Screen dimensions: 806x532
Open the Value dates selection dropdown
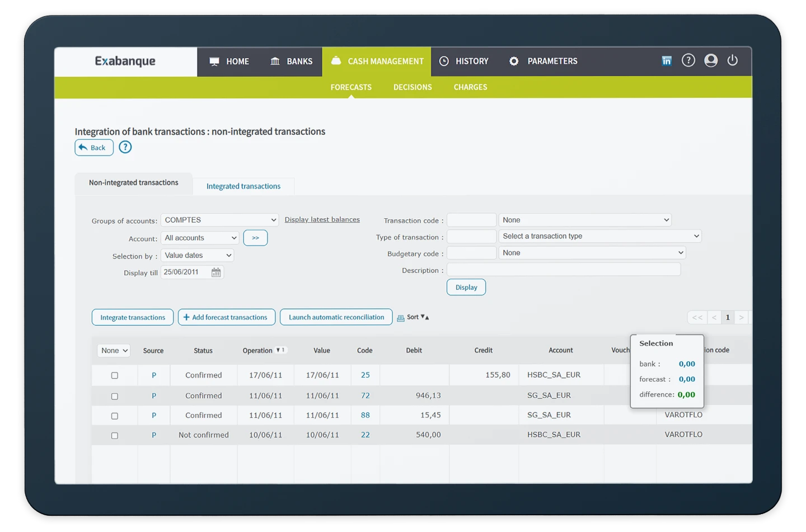(197, 256)
